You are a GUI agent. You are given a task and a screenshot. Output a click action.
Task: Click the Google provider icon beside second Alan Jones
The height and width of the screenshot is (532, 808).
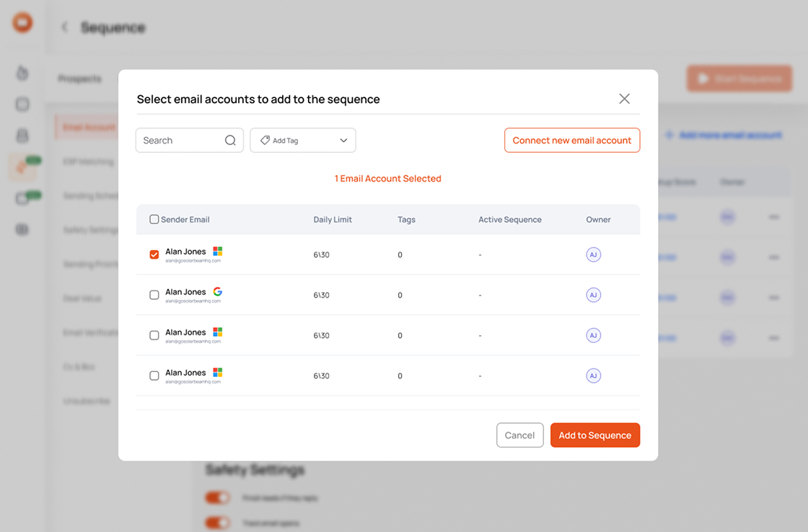click(216, 292)
